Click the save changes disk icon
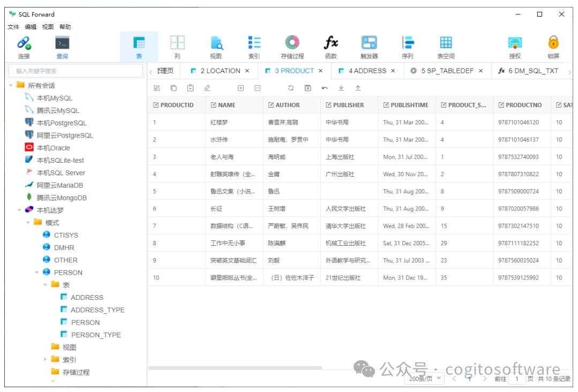 coord(308,88)
